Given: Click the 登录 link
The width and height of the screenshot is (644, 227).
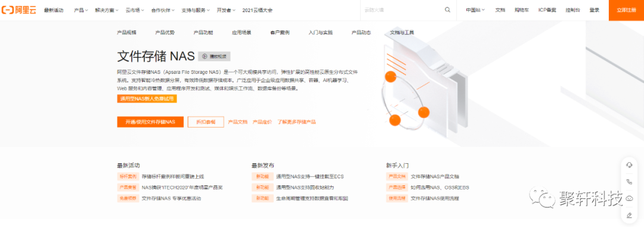Looking at the screenshot, I should (x=595, y=10).
